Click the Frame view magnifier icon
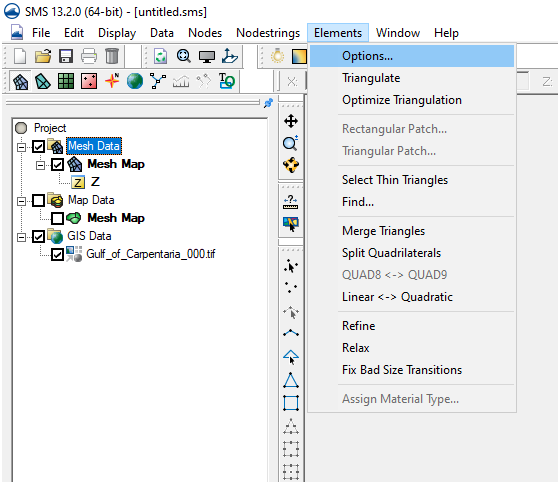This screenshot has width=558, height=482. pyautogui.click(x=184, y=56)
